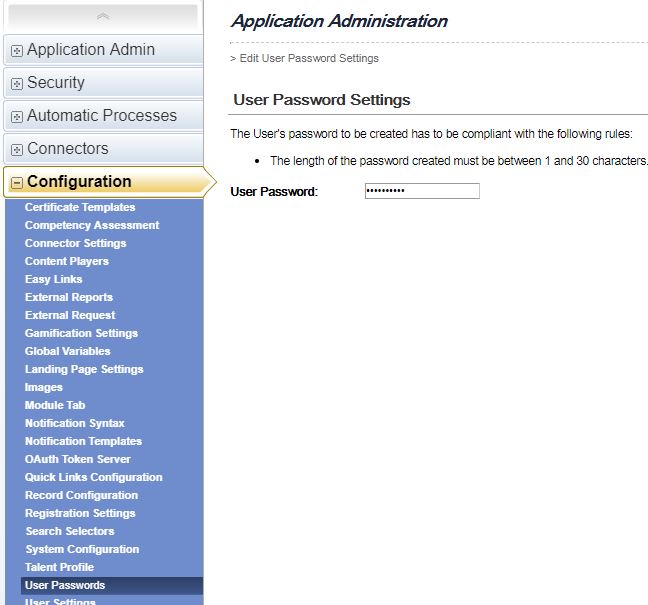The height and width of the screenshot is (605, 648).
Task: Open OAuth Token Server settings
Action: tap(77, 459)
